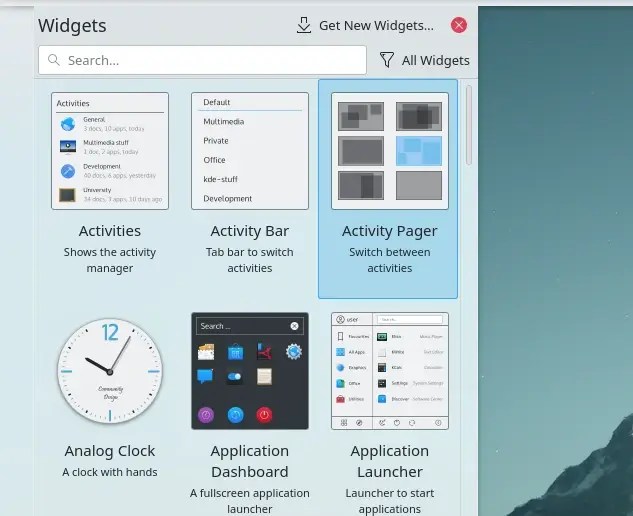The width and height of the screenshot is (633, 516).
Task: Select the Activities widget thumbnail
Action: (110, 151)
